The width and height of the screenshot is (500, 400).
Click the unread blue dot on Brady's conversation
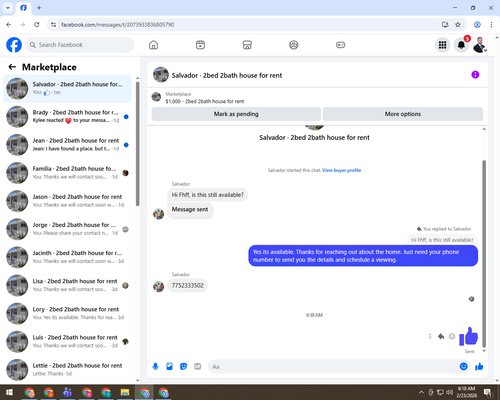[126, 117]
